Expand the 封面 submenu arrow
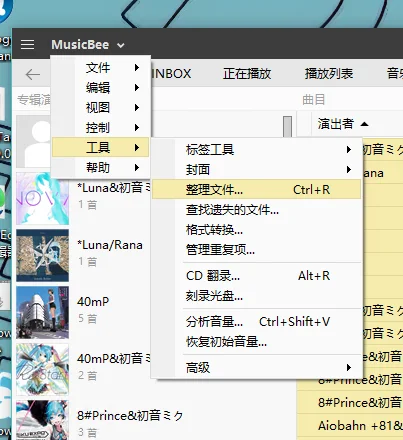This screenshot has height=440, width=403. 349,169
